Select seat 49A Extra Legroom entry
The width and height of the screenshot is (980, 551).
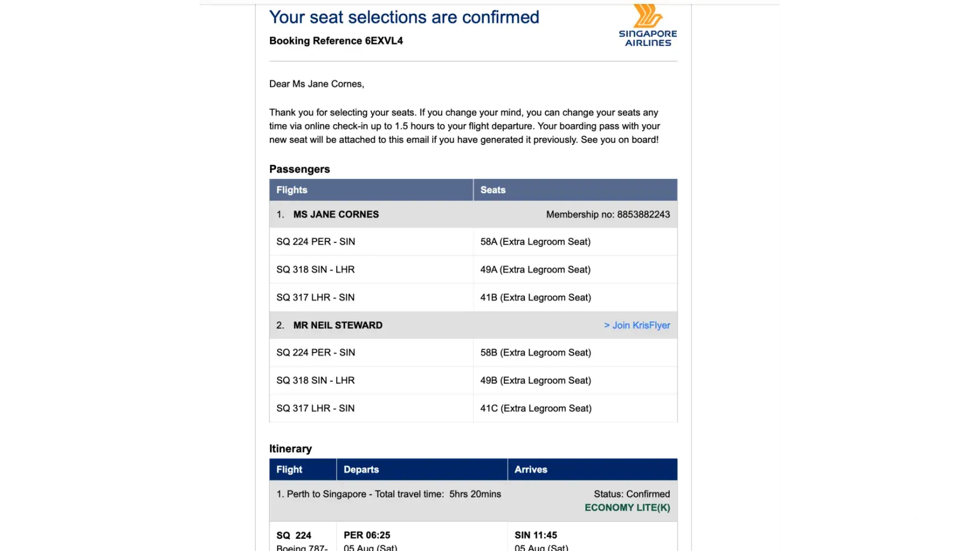(x=535, y=269)
